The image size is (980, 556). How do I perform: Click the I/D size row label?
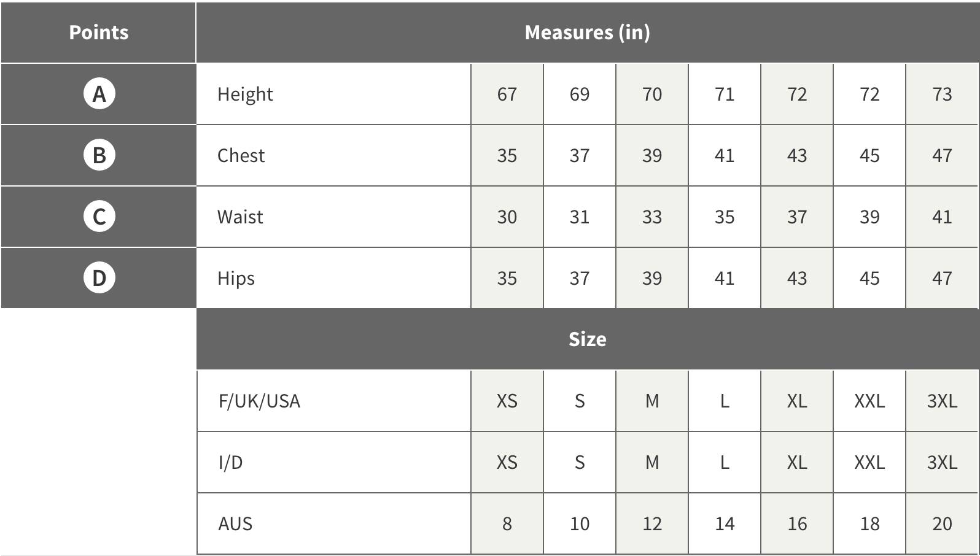[230, 462]
